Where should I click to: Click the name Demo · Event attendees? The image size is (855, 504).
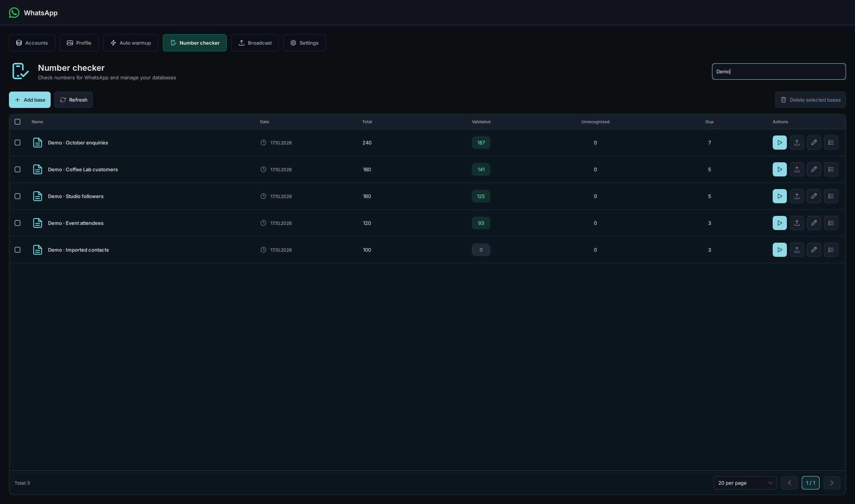click(76, 223)
